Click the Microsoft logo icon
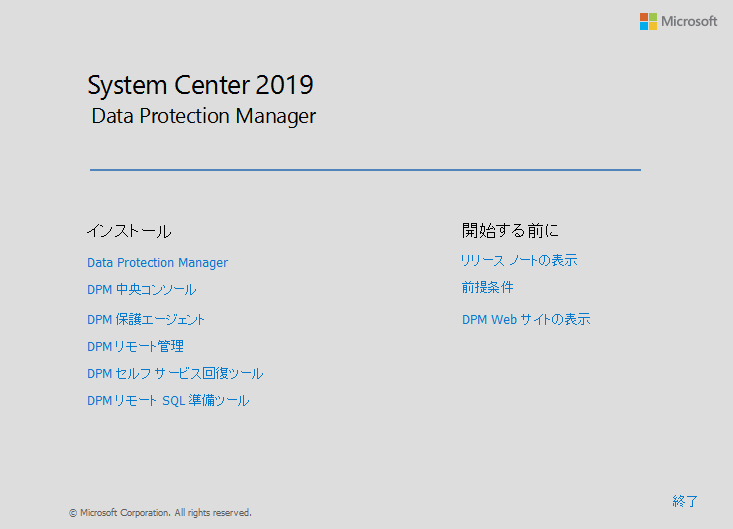 [x=648, y=21]
